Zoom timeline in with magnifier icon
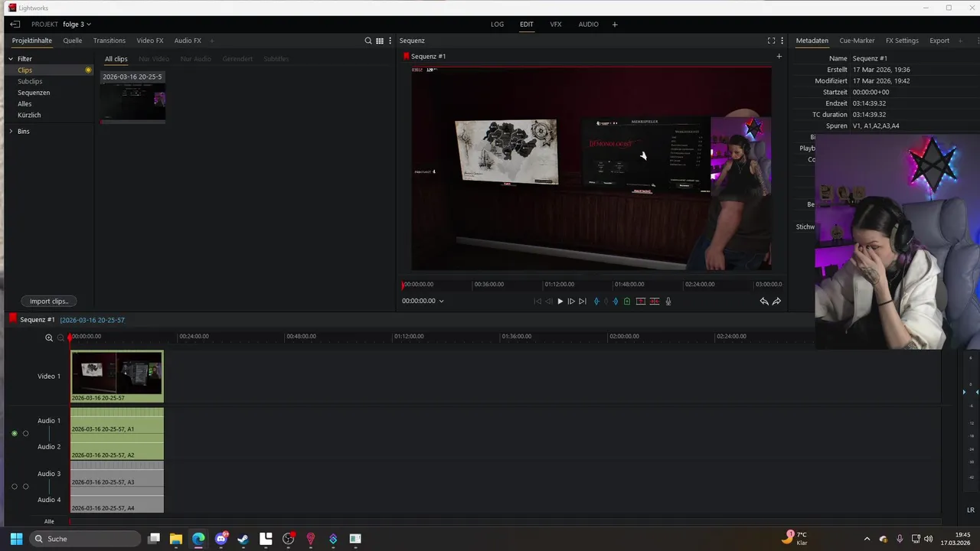980x551 pixels. click(49, 337)
